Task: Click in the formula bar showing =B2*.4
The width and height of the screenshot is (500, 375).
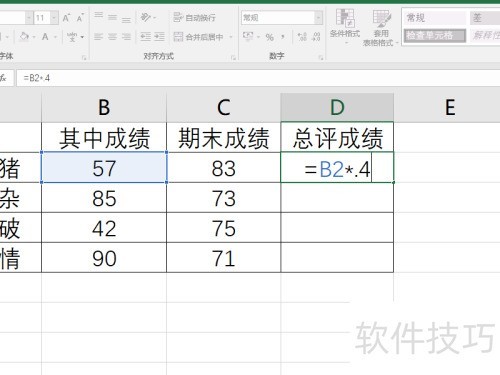Action: point(258,78)
